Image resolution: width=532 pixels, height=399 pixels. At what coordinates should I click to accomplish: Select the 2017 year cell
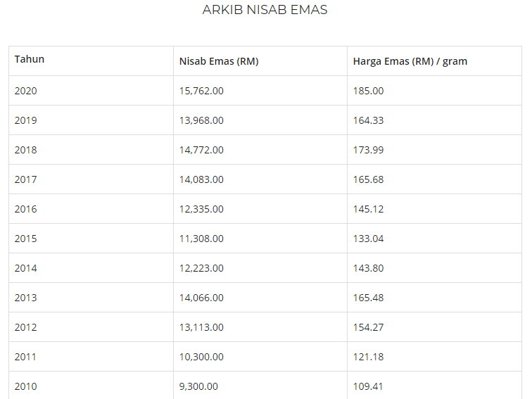26,179
